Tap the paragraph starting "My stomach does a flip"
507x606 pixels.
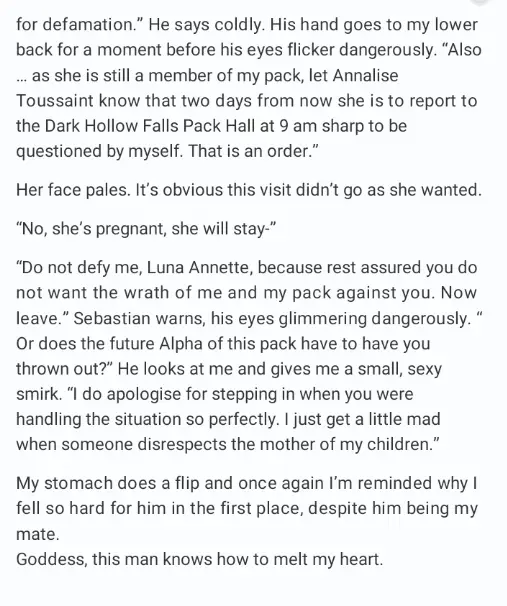[x=247, y=509]
